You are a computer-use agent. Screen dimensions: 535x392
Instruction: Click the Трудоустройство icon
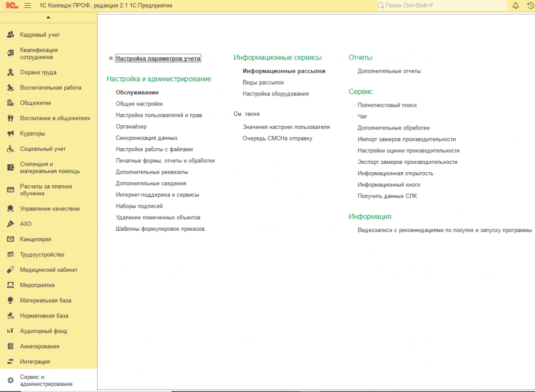pyautogui.click(x=10, y=255)
